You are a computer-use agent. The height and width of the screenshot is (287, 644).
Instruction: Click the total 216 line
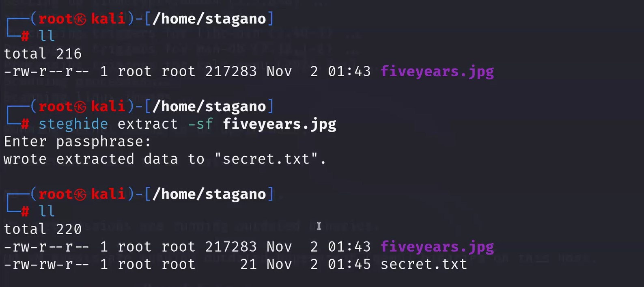pyautogui.click(x=43, y=54)
